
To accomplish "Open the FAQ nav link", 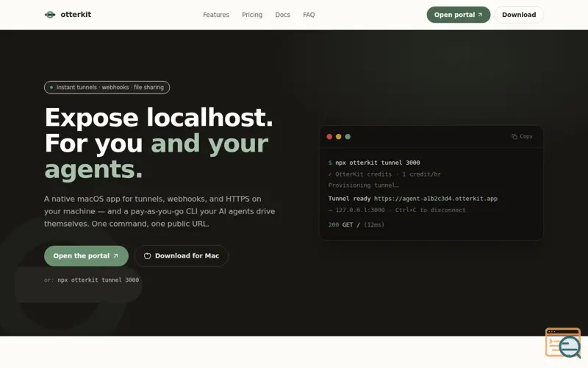I will (309, 15).
